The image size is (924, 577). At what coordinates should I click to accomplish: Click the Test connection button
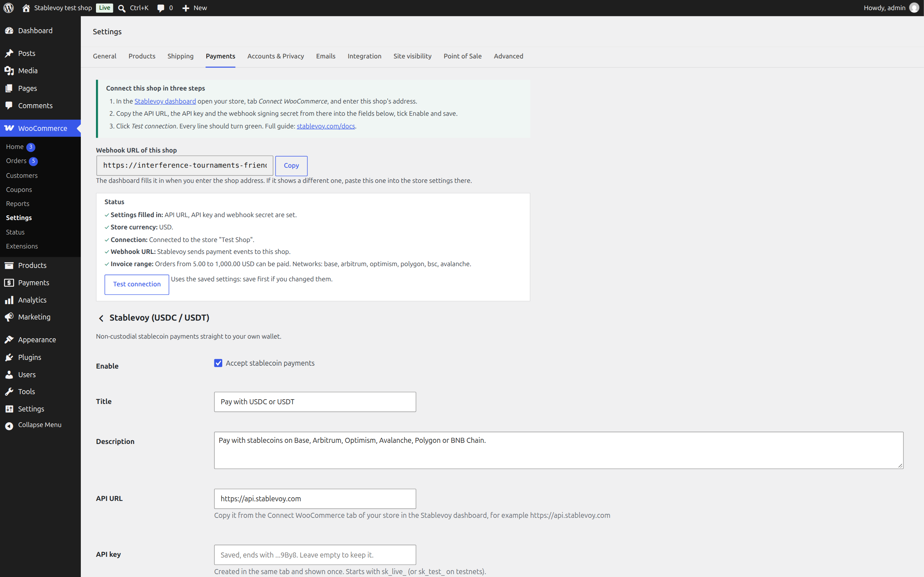coord(137,285)
